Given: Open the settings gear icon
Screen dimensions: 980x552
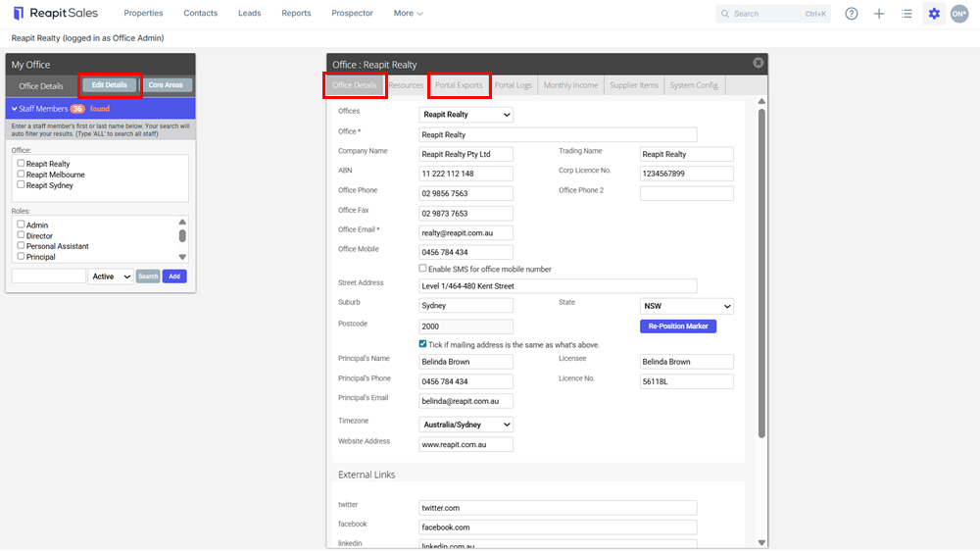Looking at the screenshot, I should pos(934,13).
